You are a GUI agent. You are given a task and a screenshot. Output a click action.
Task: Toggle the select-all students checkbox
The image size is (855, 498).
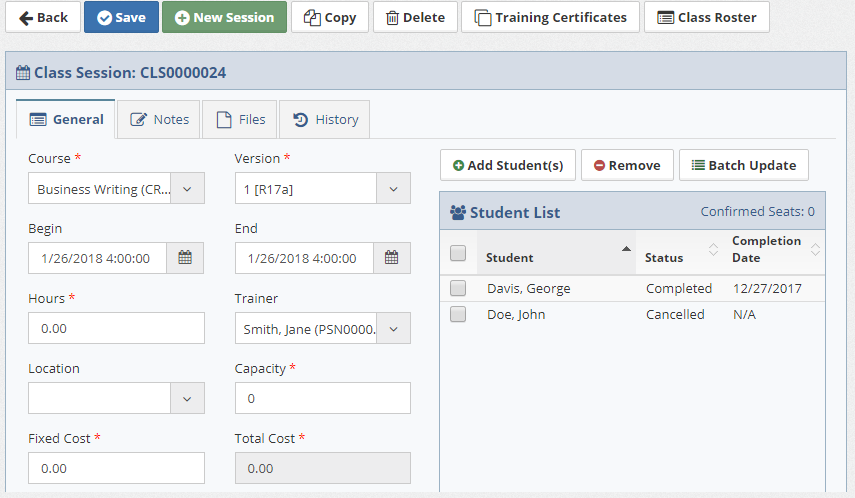pyautogui.click(x=458, y=253)
